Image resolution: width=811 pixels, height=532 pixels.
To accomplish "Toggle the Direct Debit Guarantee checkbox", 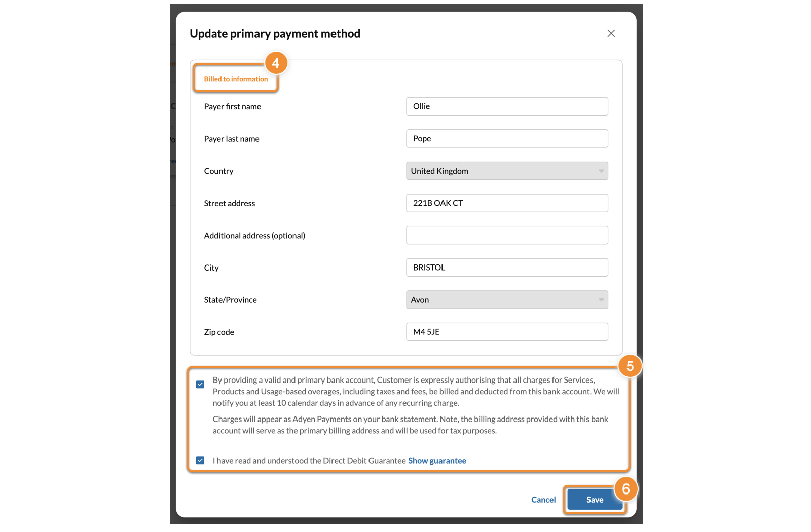I will 200,460.
